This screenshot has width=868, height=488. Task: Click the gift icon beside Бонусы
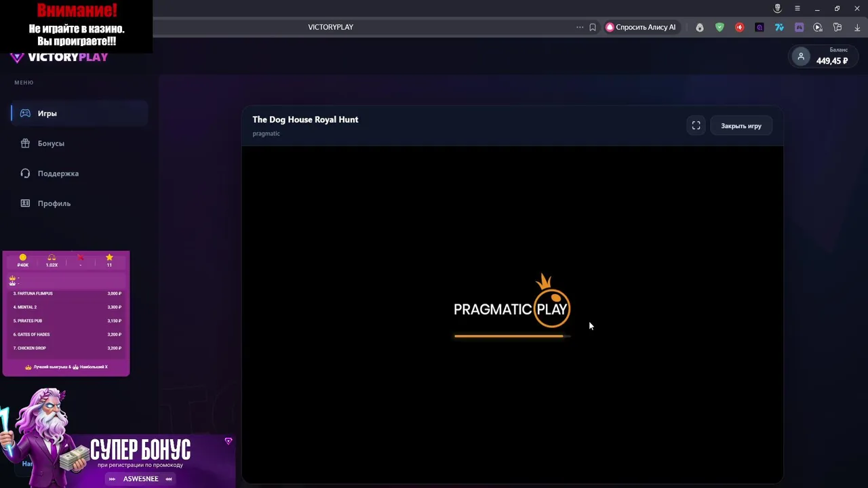[25, 143]
